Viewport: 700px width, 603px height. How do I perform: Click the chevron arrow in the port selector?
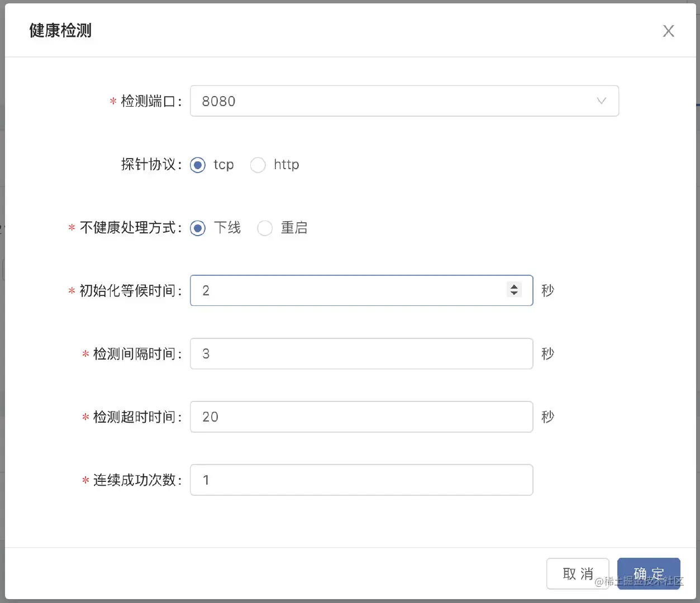point(601,101)
